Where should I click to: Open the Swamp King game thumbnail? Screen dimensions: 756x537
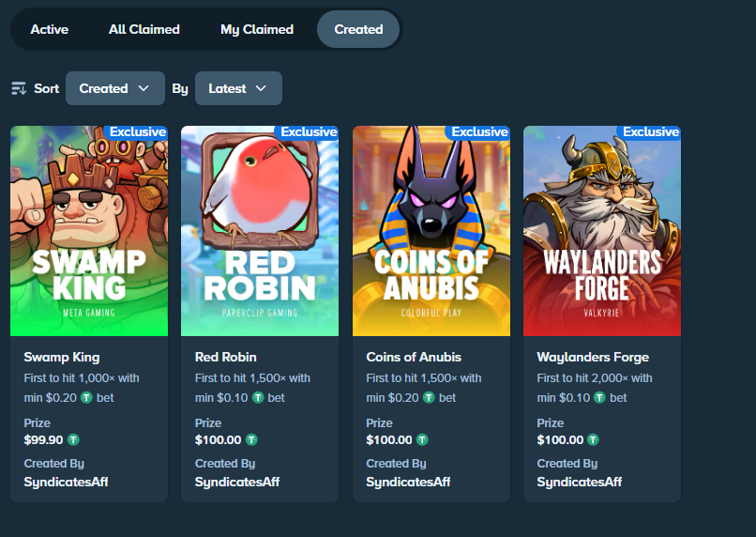point(89,231)
